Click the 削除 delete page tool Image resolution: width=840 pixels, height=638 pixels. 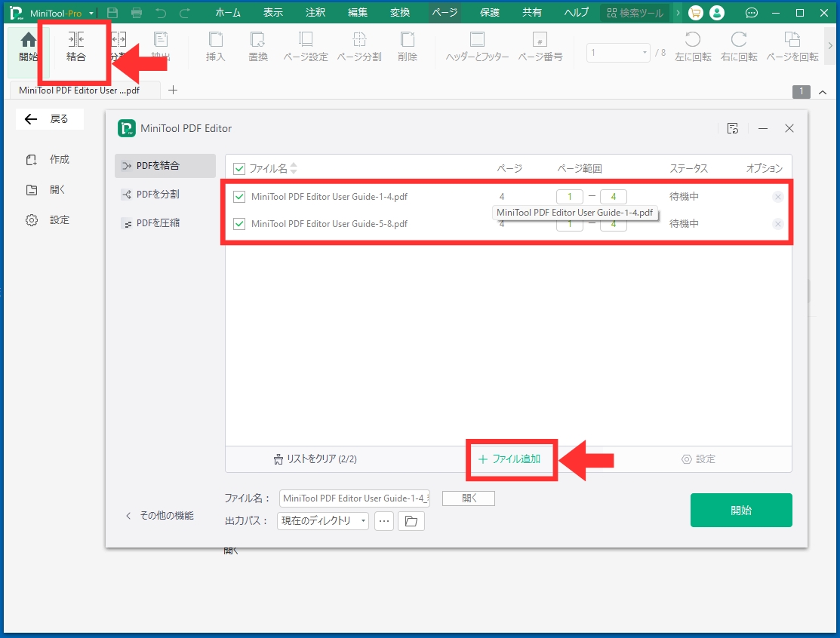point(407,47)
